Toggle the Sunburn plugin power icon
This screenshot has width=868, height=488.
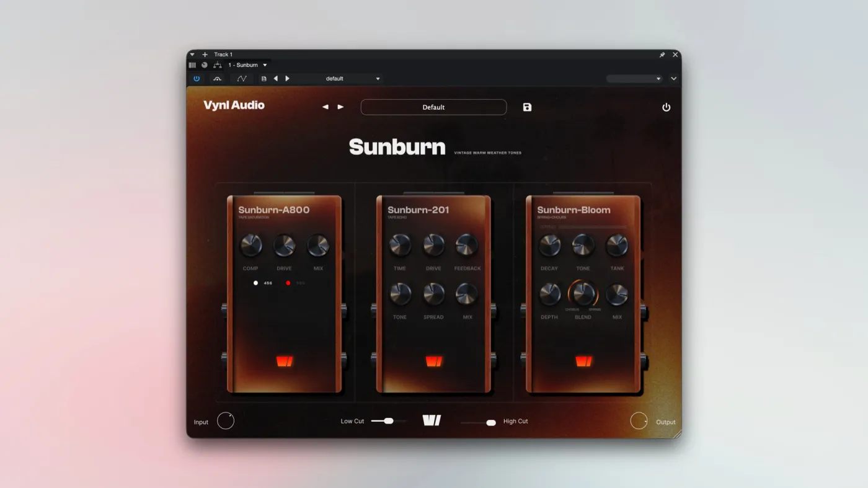pos(666,107)
